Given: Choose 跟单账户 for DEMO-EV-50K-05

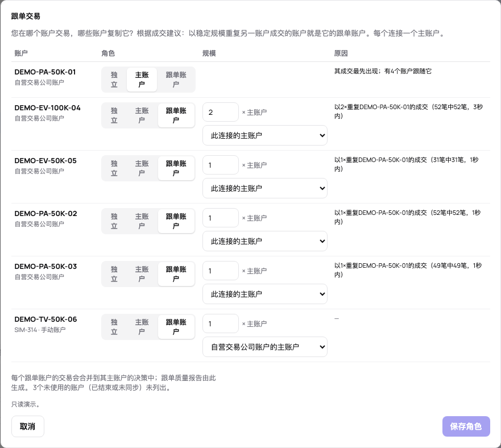Looking at the screenshot, I should coord(176,168).
